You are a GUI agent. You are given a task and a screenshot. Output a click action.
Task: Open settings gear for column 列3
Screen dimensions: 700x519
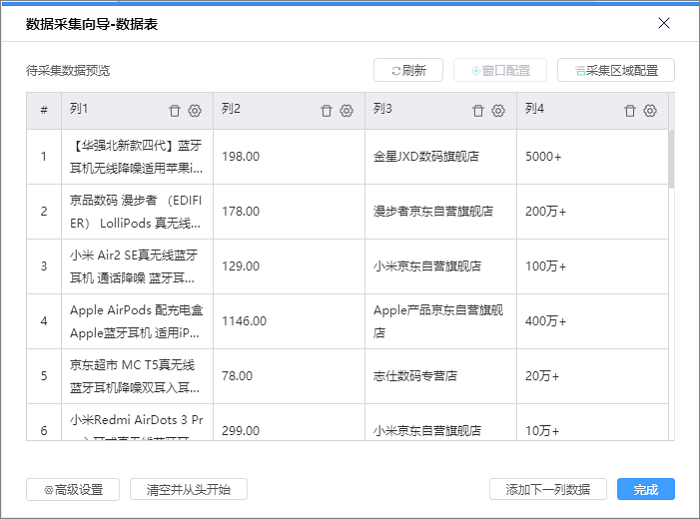pos(498,111)
